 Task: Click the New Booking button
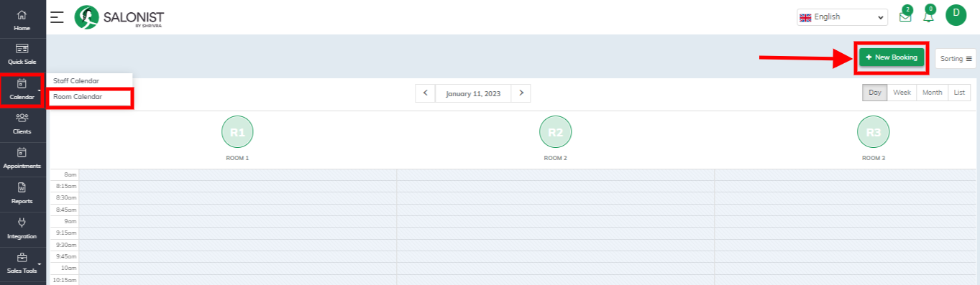point(892,57)
